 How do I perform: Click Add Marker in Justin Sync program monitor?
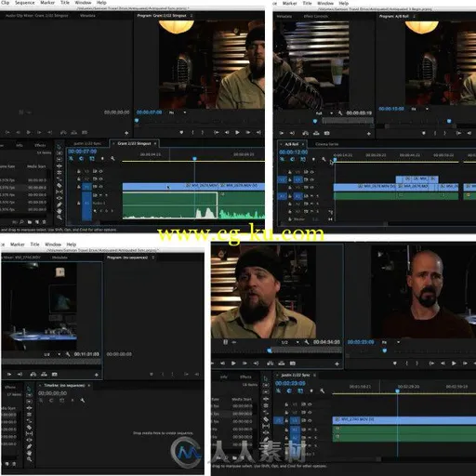coord(395,364)
